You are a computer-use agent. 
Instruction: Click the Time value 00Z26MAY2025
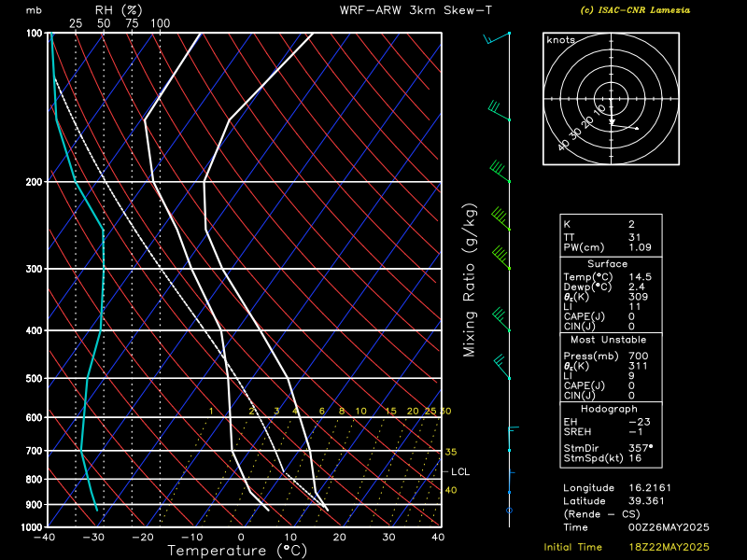tap(669, 527)
